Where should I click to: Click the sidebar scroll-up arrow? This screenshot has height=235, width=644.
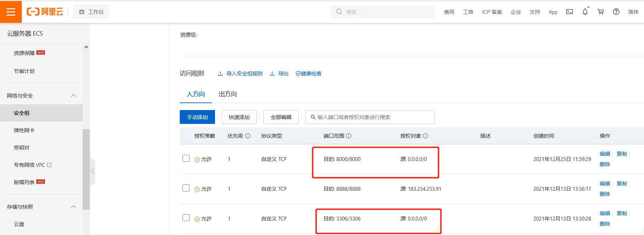coord(86,47)
